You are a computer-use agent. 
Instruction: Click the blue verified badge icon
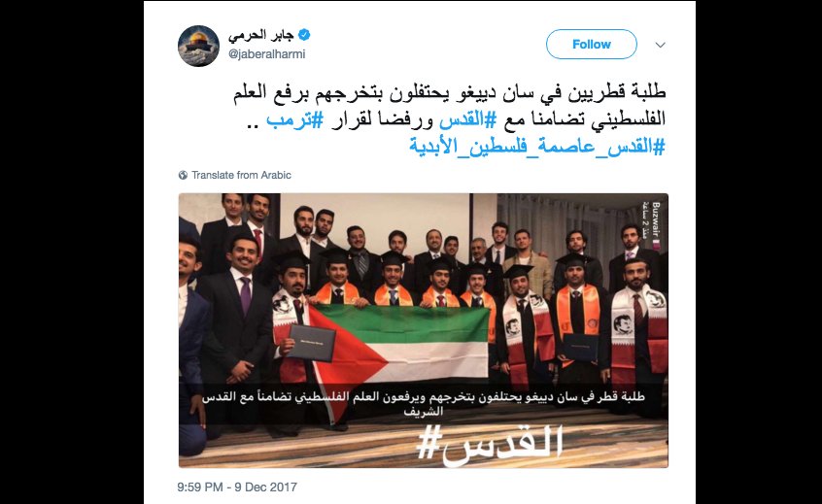(x=304, y=35)
